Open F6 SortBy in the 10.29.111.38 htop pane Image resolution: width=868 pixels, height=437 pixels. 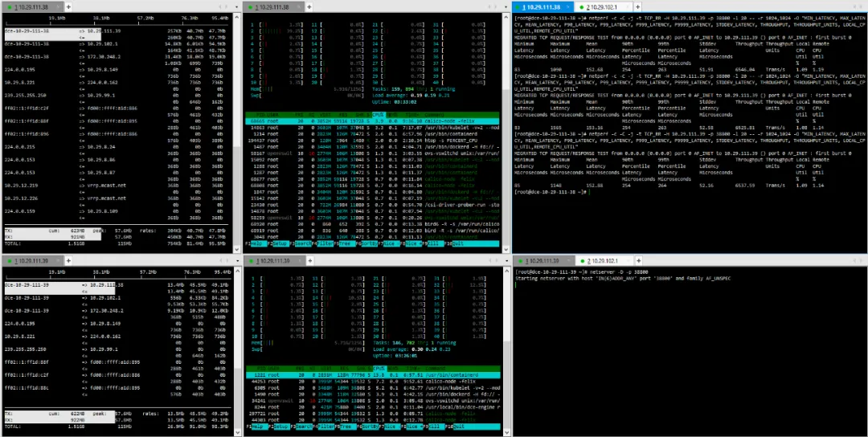(x=369, y=243)
